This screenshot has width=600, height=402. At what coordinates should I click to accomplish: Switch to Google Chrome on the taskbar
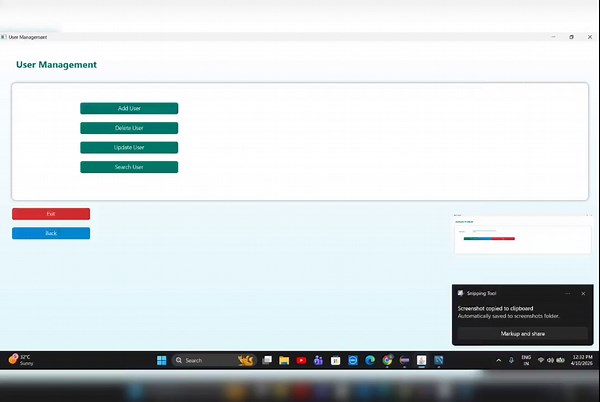pos(387,360)
